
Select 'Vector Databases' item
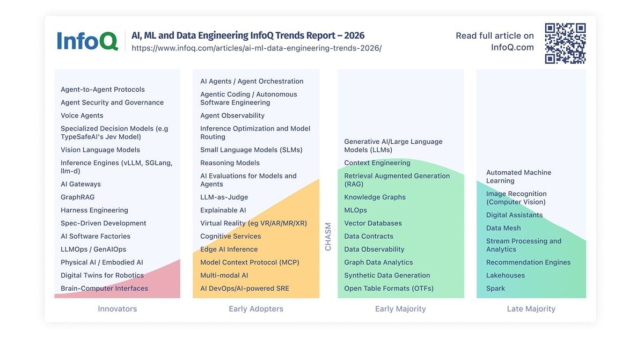tap(373, 223)
